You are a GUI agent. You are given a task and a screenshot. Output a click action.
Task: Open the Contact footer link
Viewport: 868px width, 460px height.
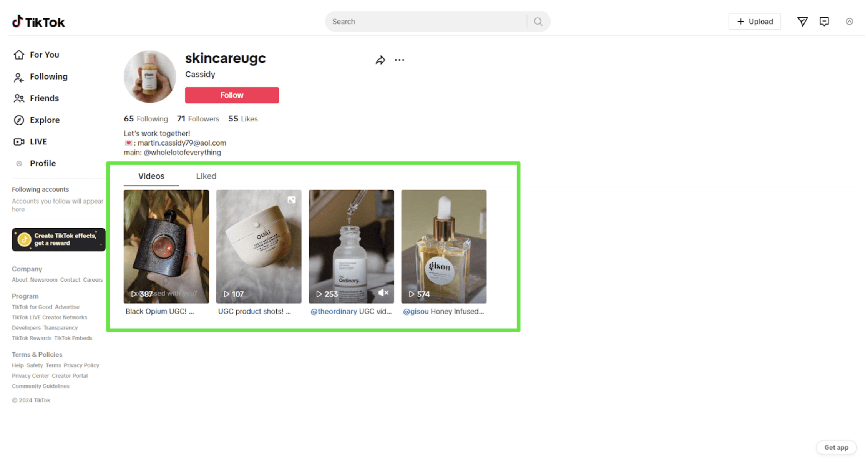70,280
